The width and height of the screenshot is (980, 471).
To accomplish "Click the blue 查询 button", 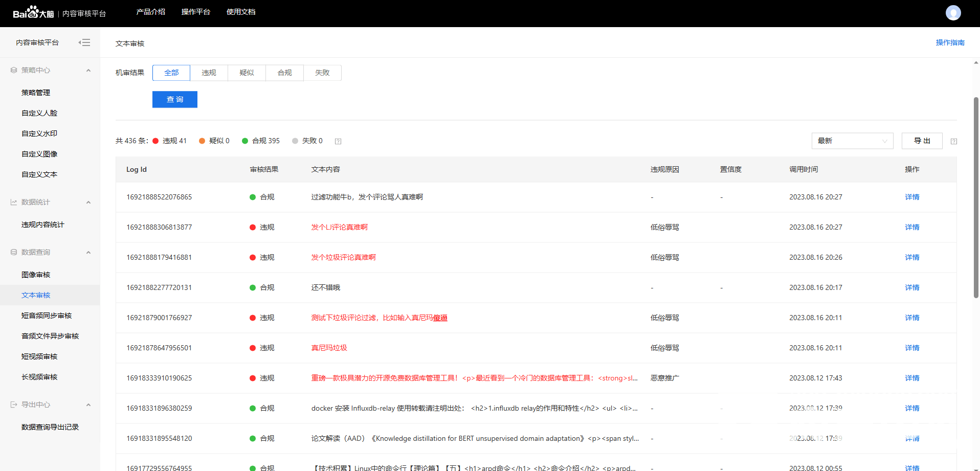I will [x=175, y=99].
